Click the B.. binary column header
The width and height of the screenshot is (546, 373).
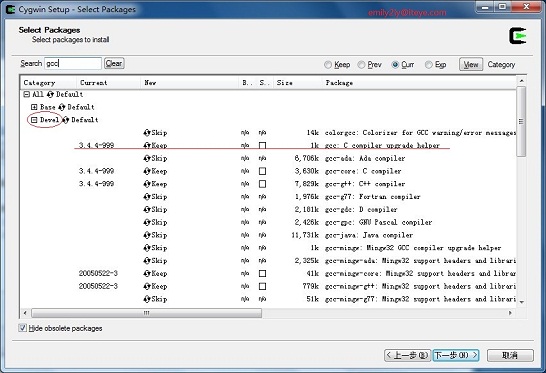click(x=248, y=83)
